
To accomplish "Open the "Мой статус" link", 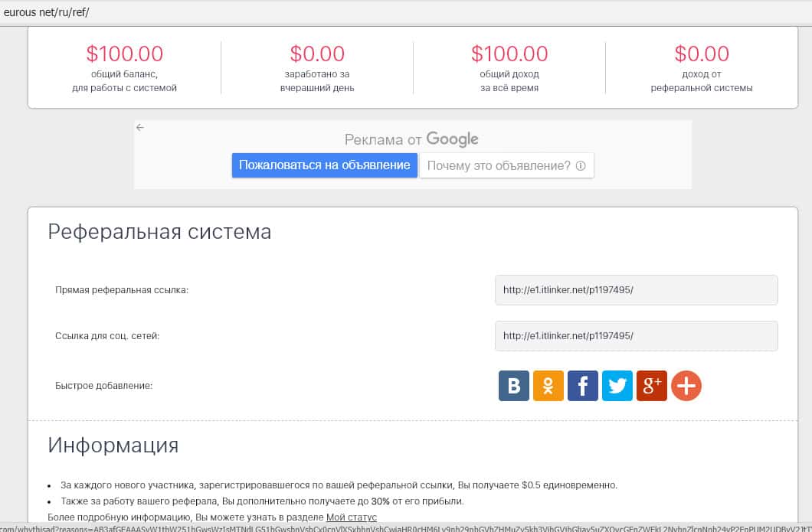I will pyautogui.click(x=352, y=517).
